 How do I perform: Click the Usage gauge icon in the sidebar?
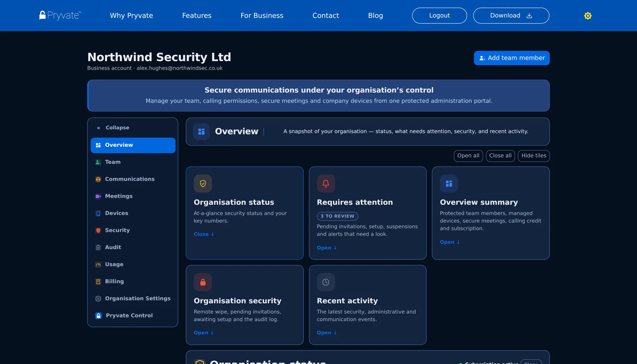tap(98, 265)
